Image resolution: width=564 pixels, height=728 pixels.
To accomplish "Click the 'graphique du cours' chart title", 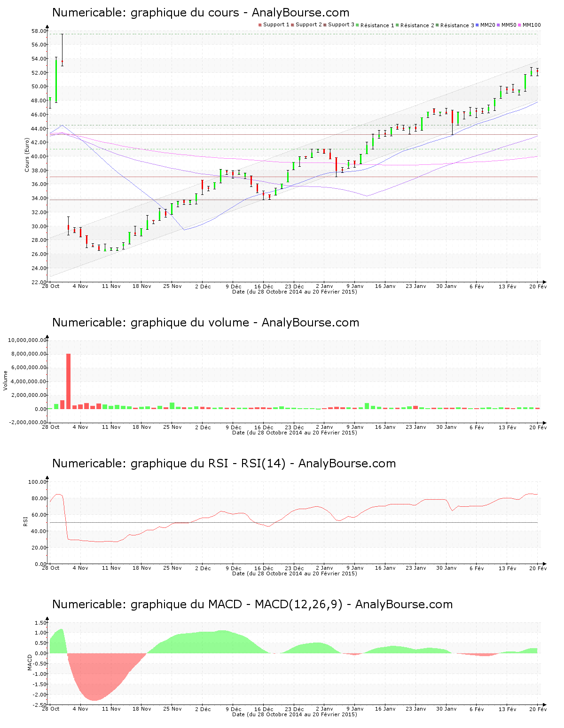I will (201, 13).
